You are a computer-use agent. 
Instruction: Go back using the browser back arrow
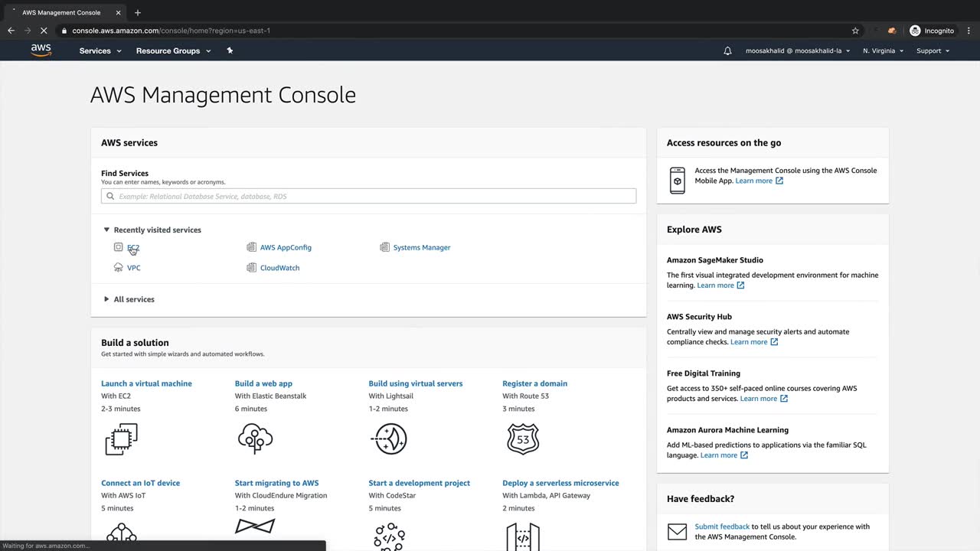[x=11, y=31]
